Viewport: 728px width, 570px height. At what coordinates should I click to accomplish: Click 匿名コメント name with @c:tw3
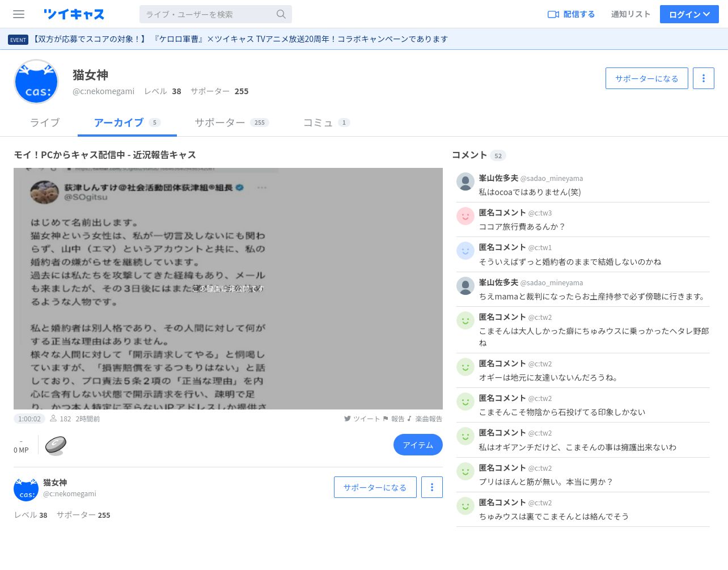tap(502, 213)
